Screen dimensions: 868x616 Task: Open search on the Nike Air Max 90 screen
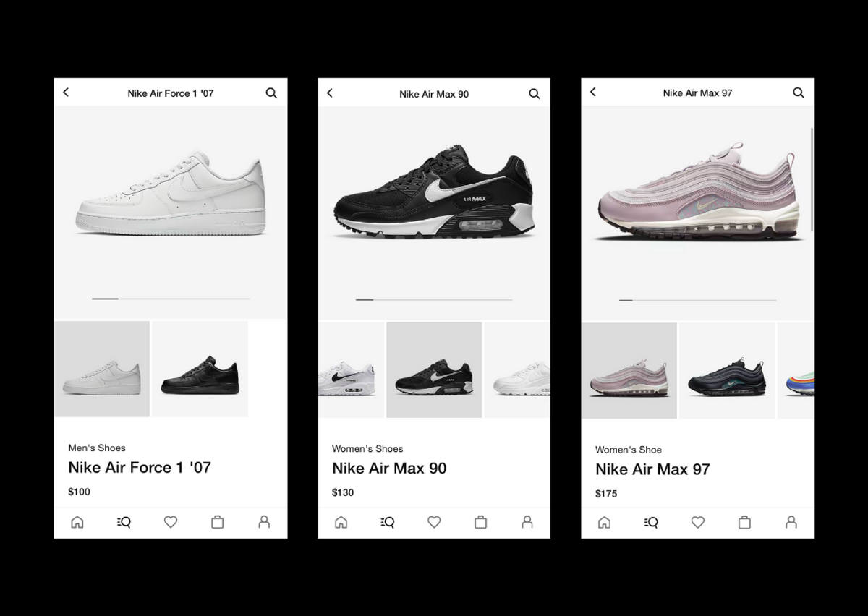click(x=535, y=94)
